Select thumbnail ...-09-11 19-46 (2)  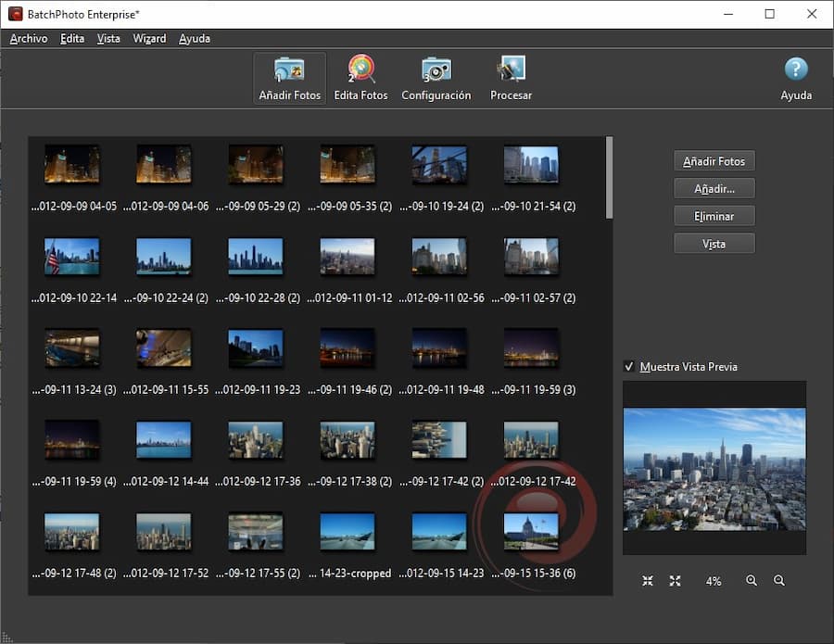pyautogui.click(x=347, y=348)
